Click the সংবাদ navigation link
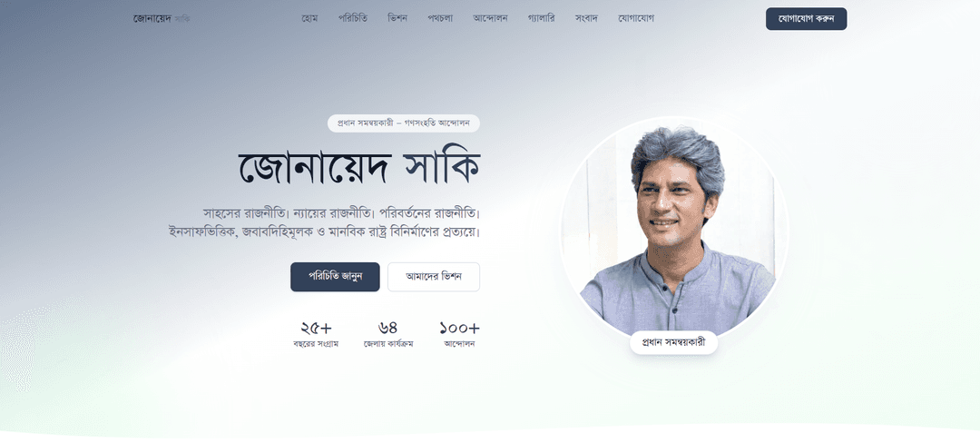This screenshot has width=980, height=443. tap(586, 18)
